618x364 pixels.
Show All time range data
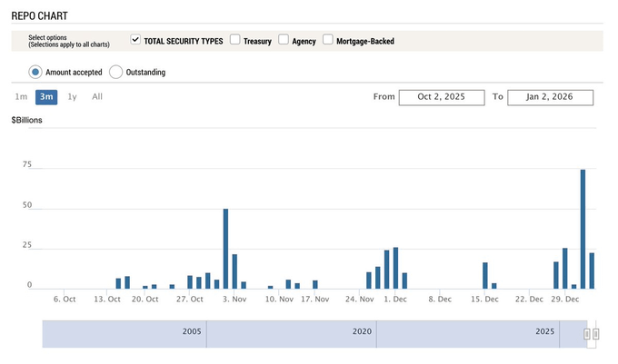tap(97, 96)
